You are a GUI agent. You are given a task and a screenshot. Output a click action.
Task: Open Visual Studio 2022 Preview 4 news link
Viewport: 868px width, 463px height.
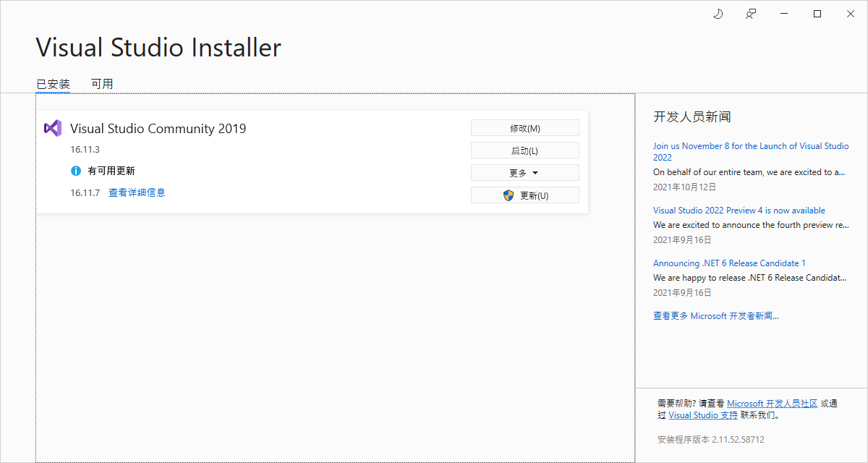point(739,211)
